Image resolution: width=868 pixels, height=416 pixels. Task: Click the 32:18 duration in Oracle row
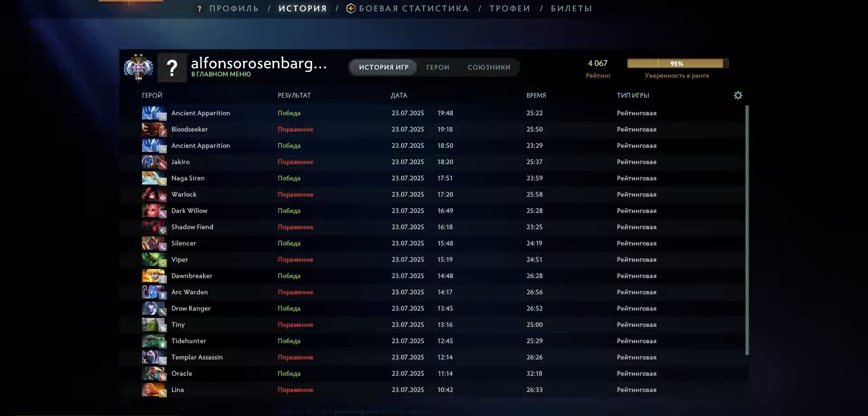(x=534, y=373)
